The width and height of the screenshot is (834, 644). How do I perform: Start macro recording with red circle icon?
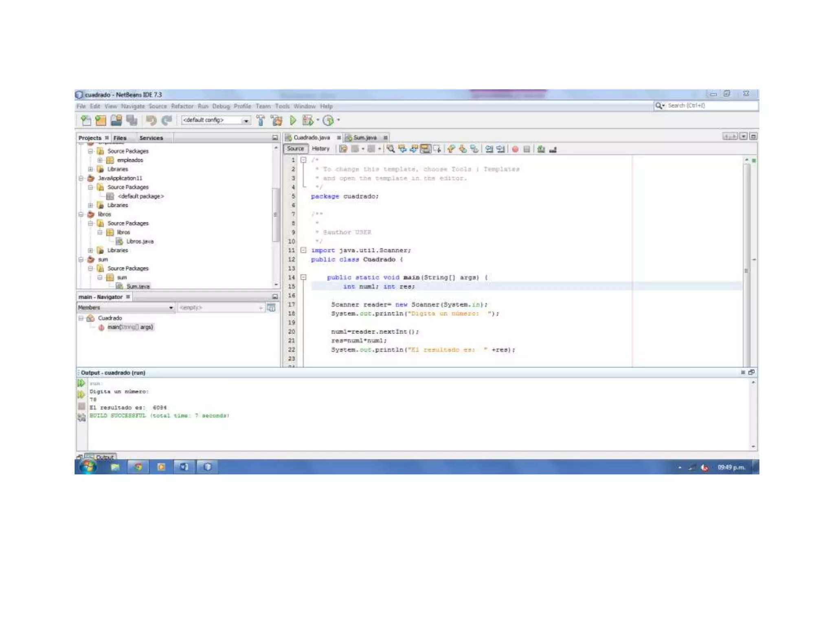(515, 149)
